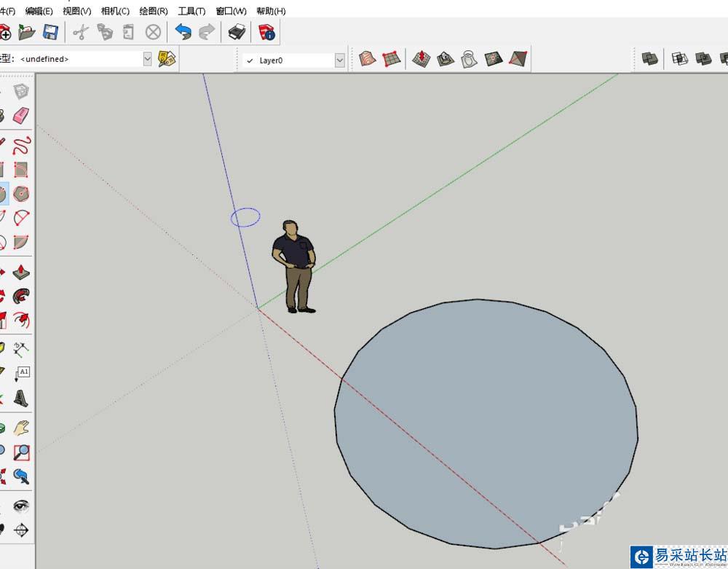Select the Freehand drawing tool

coord(22,144)
